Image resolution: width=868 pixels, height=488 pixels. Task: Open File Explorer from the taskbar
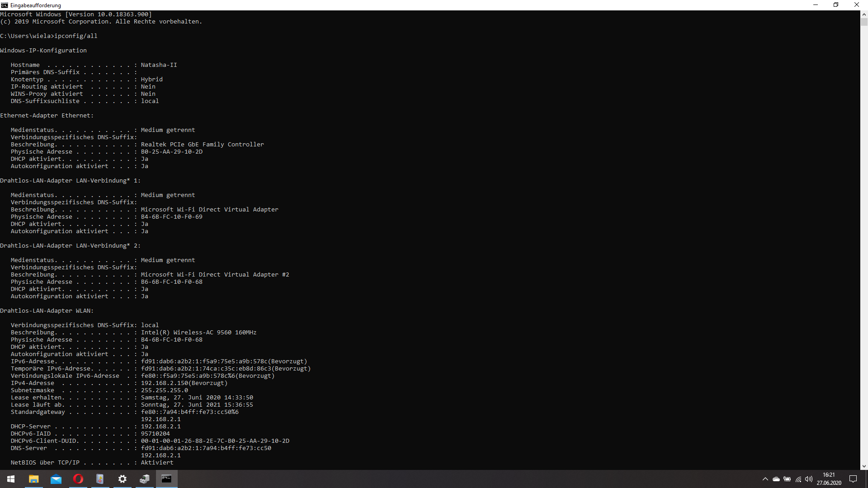click(x=34, y=479)
